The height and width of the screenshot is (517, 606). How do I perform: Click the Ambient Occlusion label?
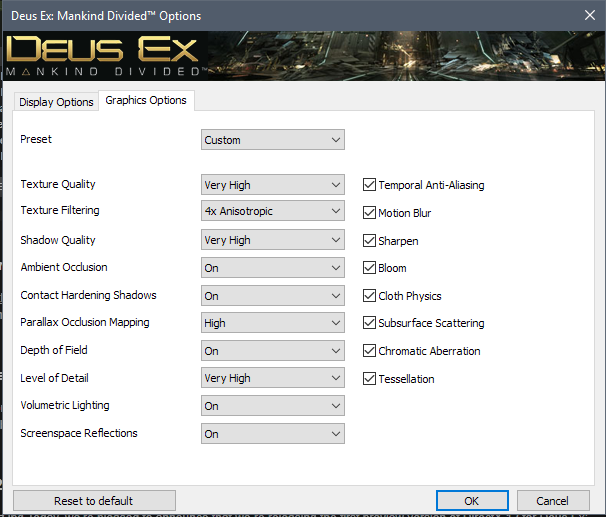tap(64, 267)
